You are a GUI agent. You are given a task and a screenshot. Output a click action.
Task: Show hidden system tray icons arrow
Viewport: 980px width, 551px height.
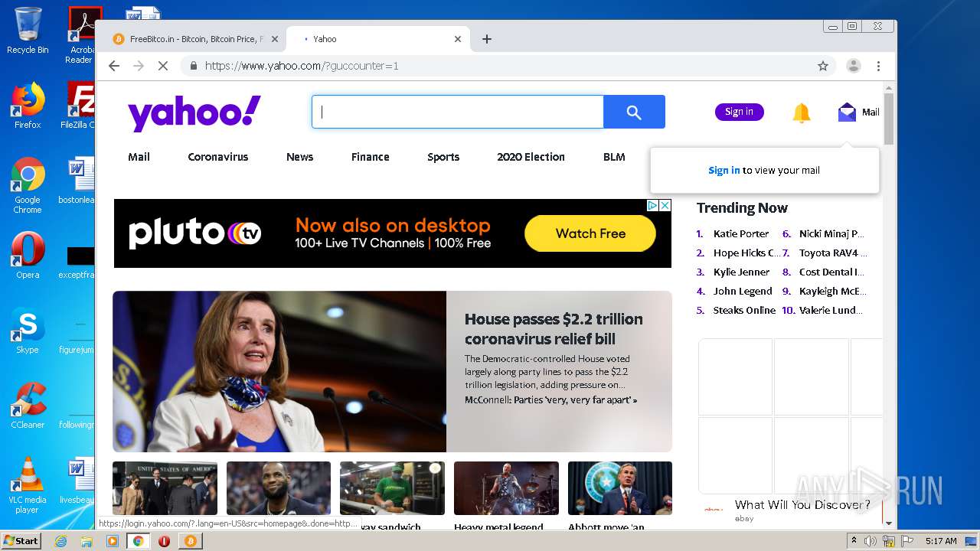coord(854,541)
